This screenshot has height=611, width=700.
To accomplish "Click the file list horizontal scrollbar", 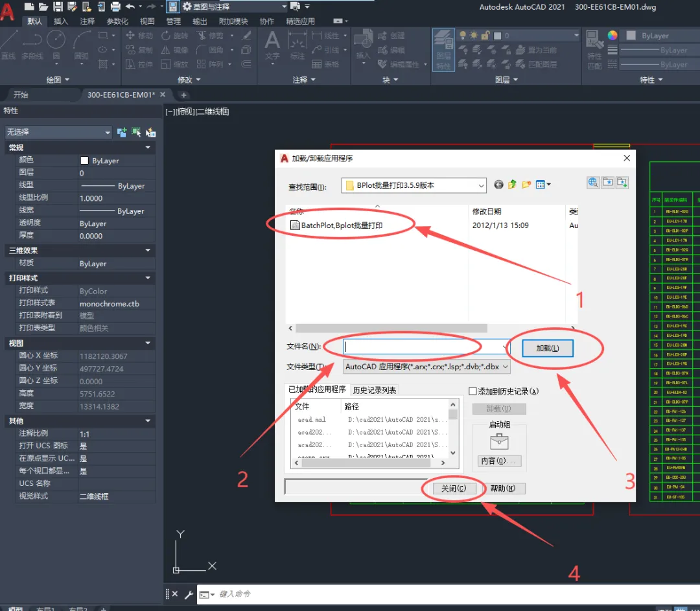I will [391, 328].
